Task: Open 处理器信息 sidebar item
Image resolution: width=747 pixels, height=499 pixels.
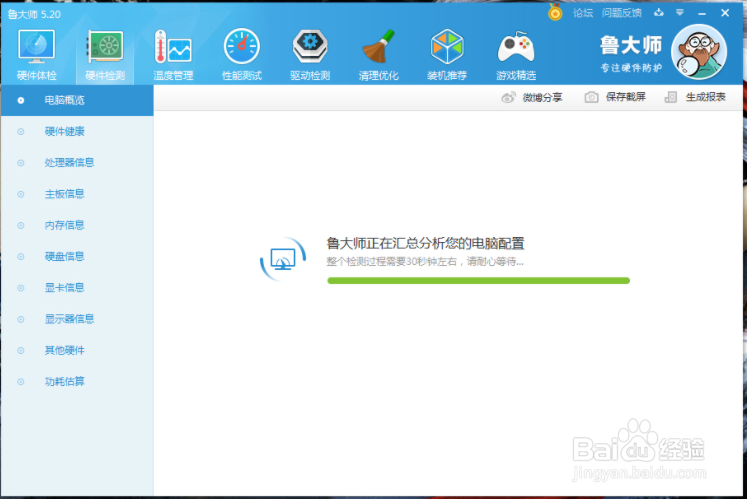Action: (x=77, y=163)
